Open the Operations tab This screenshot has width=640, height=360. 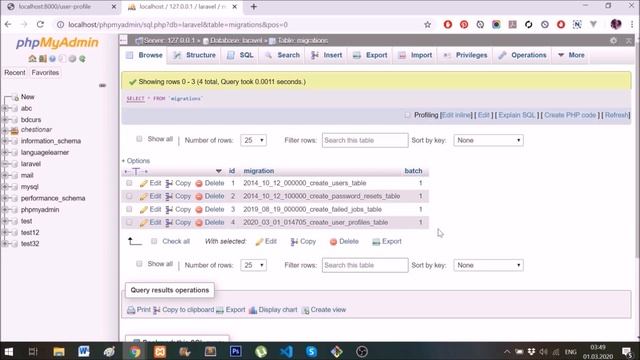tap(522, 55)
